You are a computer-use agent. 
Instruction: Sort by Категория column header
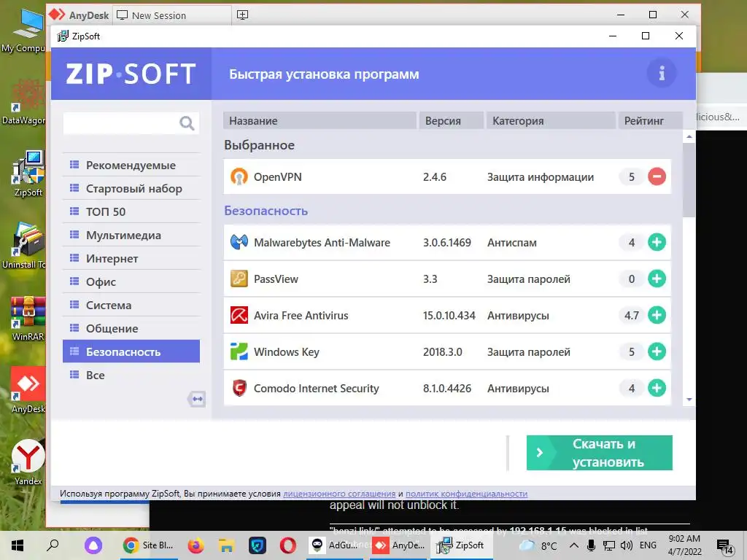[x=551, y=120]
